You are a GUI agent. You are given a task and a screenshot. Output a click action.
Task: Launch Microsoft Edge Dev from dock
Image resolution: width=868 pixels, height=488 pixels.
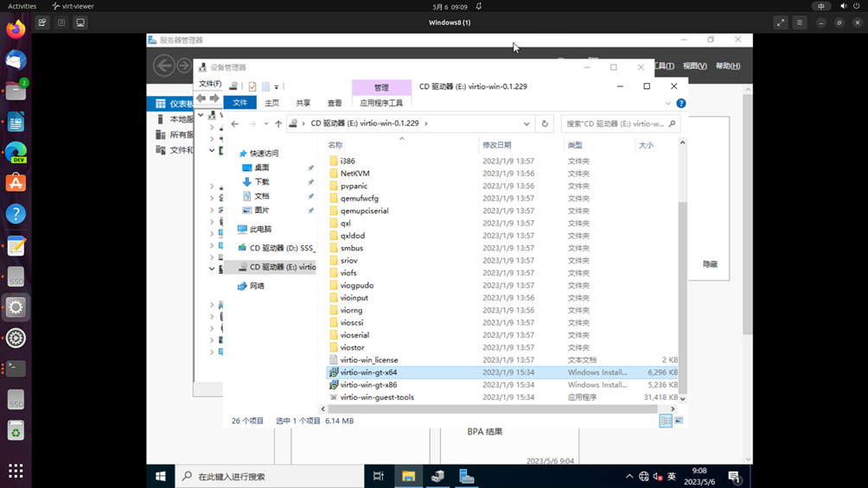[16, 152]
